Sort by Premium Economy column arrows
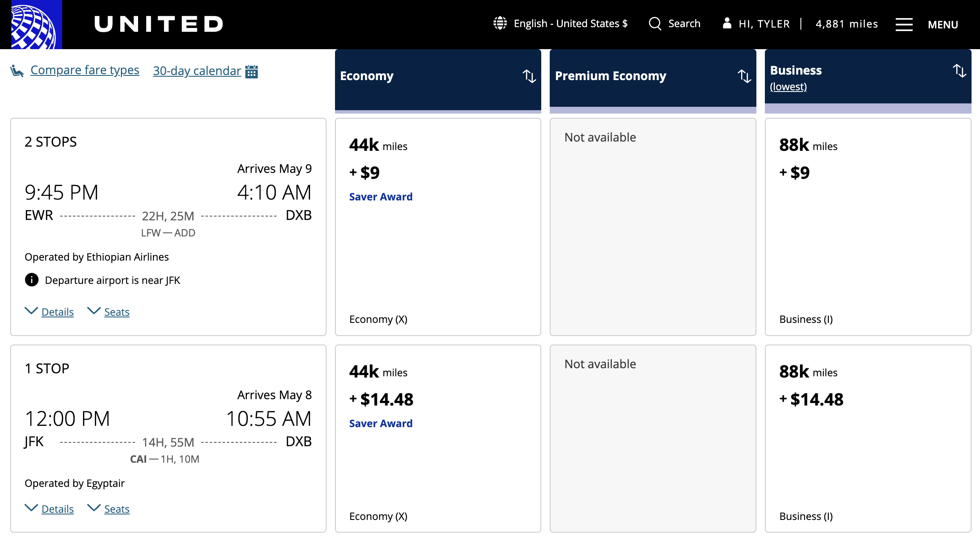This screenshot has width=980, height=539. click(x=744, y=76)
